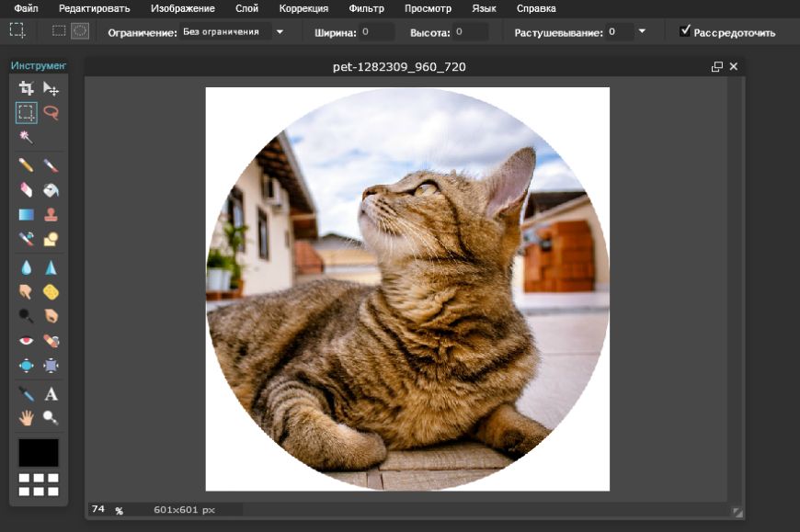Choose the Lasso tool
The image size is (800, 532).
coord(51,113)
